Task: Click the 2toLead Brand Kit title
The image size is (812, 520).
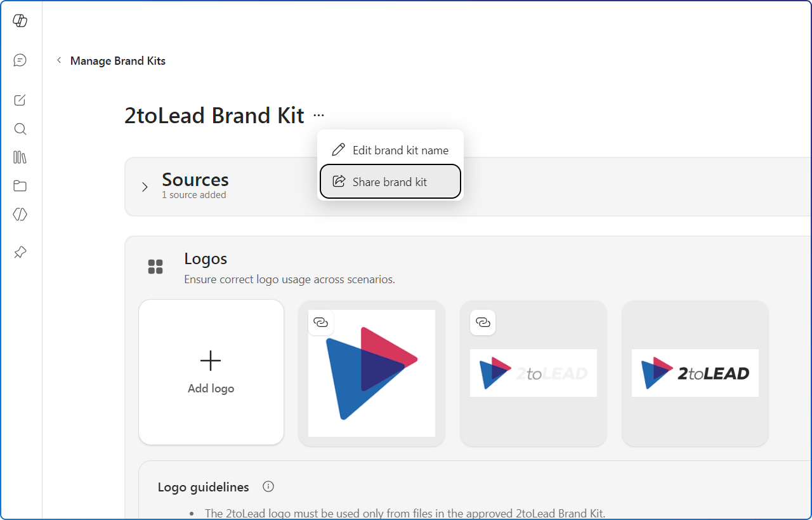Action: click(x=214, y=116)
